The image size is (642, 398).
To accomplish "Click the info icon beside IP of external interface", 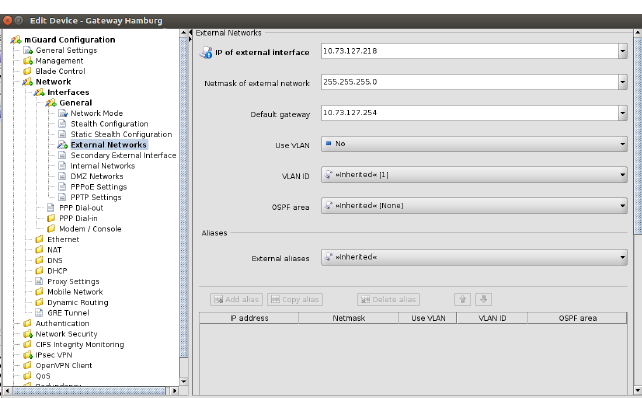I will point(206,52).
